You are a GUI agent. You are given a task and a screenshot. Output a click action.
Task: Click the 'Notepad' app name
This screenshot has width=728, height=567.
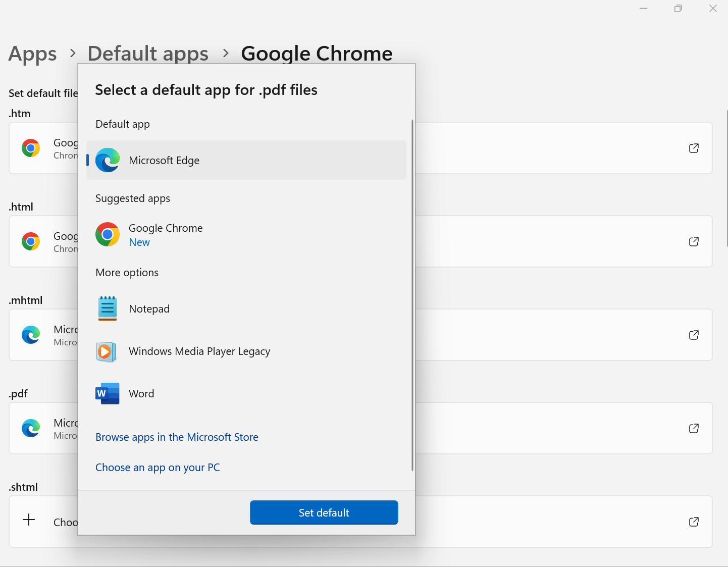(149, 309)
